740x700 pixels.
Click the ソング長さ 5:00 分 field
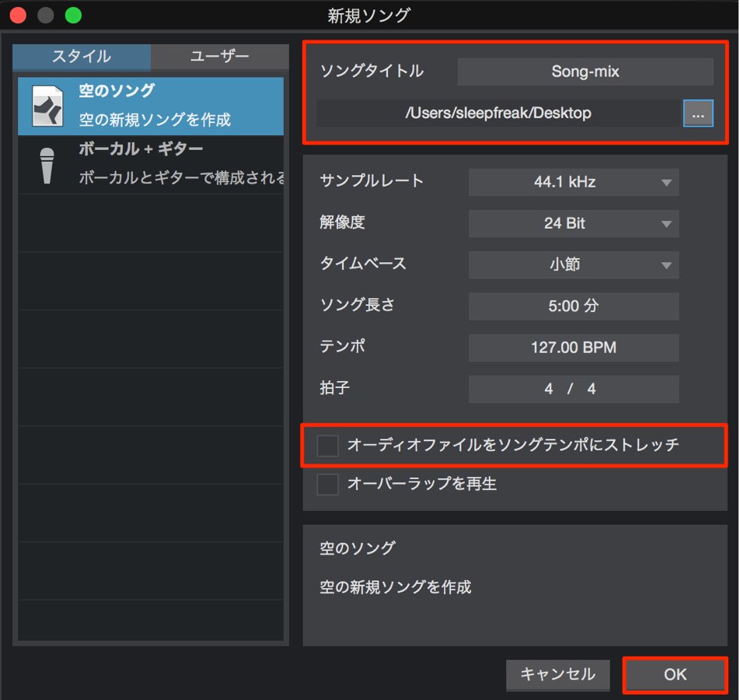tap(574, 306)
